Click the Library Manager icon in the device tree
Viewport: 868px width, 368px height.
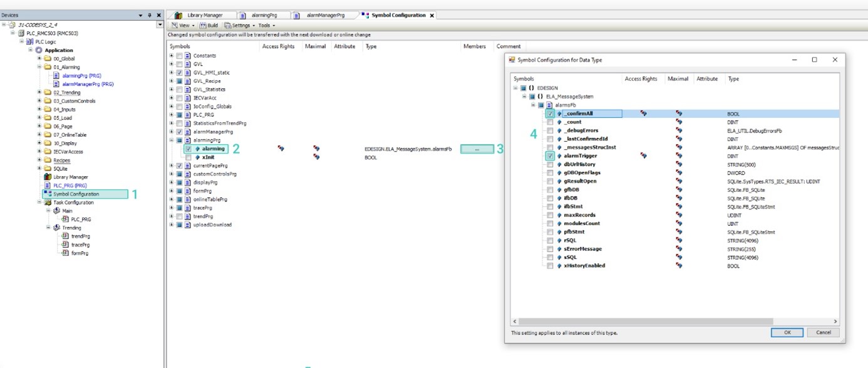(47, 177)
